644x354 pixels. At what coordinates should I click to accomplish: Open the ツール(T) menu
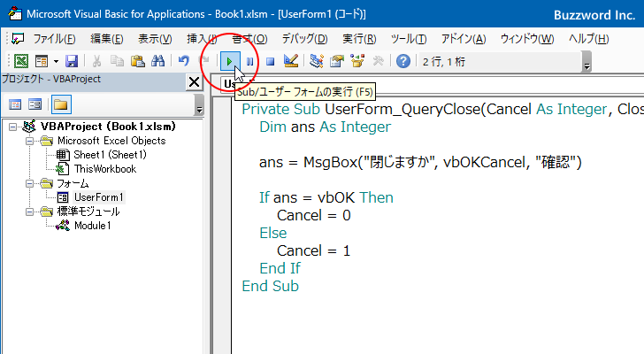pyautogui.click(x=409, y=39)
